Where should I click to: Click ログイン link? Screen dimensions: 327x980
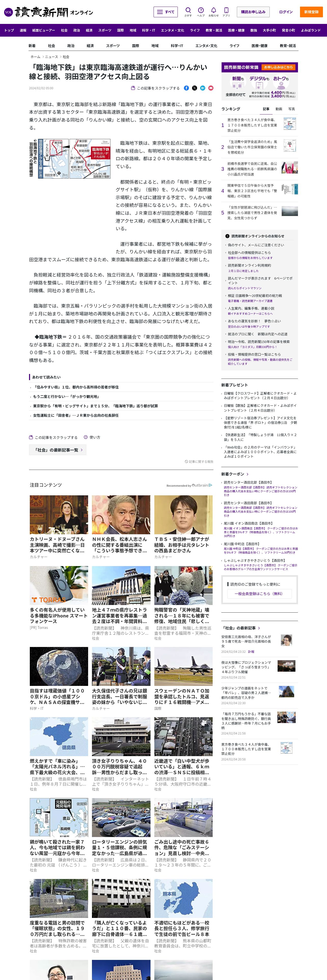pos(286,12)
